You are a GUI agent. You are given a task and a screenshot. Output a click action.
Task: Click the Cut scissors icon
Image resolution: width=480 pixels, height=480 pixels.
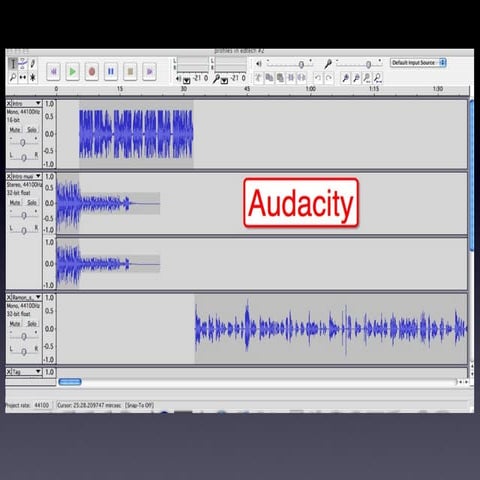pos(258,78)
